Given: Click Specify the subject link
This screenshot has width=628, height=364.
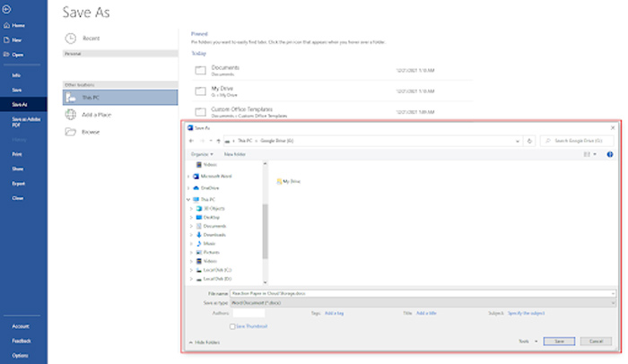Looking at the screenshot, I should (x=526, y=313).
